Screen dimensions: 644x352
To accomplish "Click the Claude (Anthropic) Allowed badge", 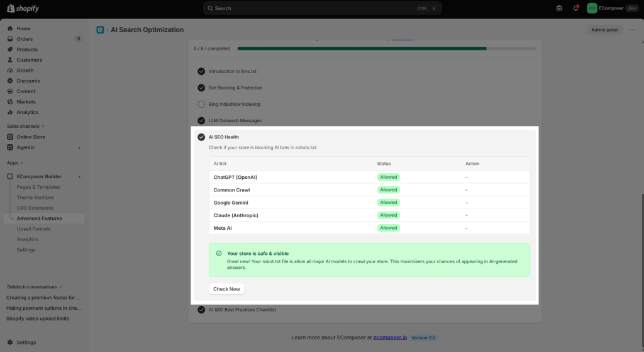I will point(389,215).
